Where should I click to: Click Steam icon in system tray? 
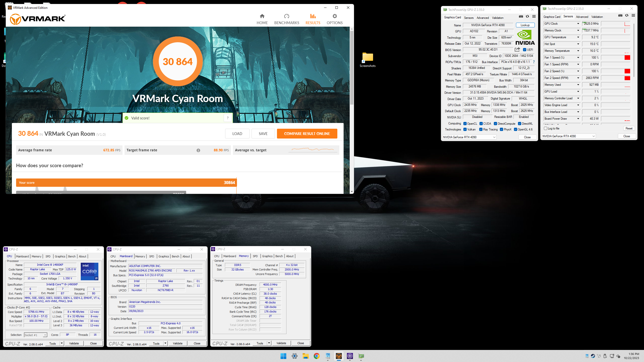[593, 356]
